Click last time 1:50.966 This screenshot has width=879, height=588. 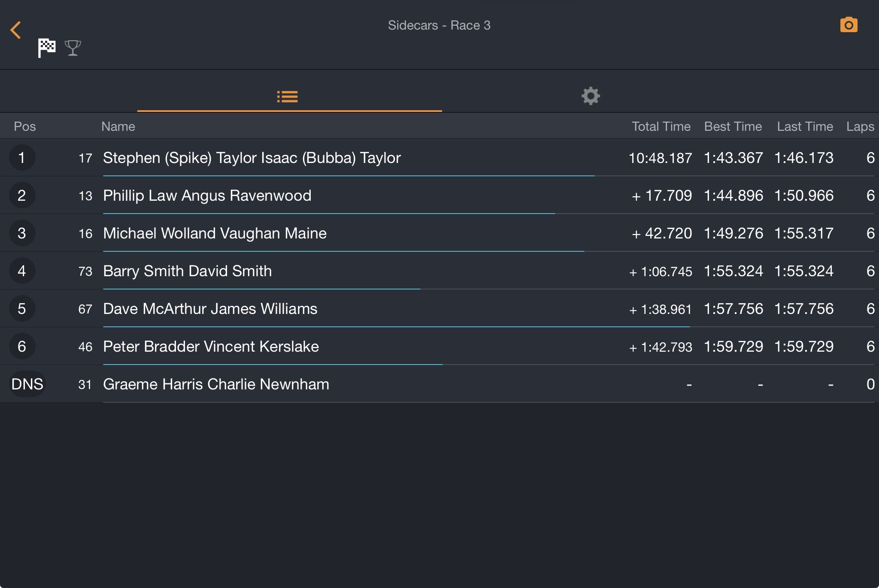tap(804, 196)
